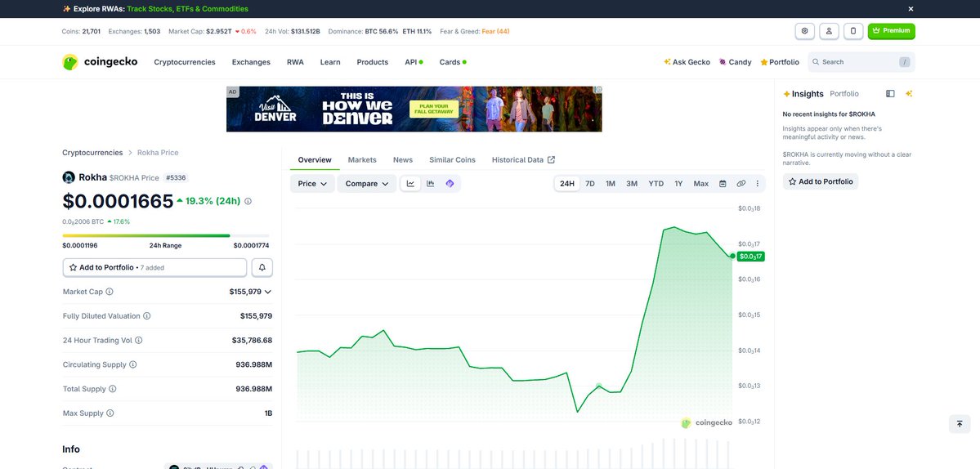Open the user account icon
Viewport: 980px width, 469px height.
pyautogui.click(x=829, y=31)
